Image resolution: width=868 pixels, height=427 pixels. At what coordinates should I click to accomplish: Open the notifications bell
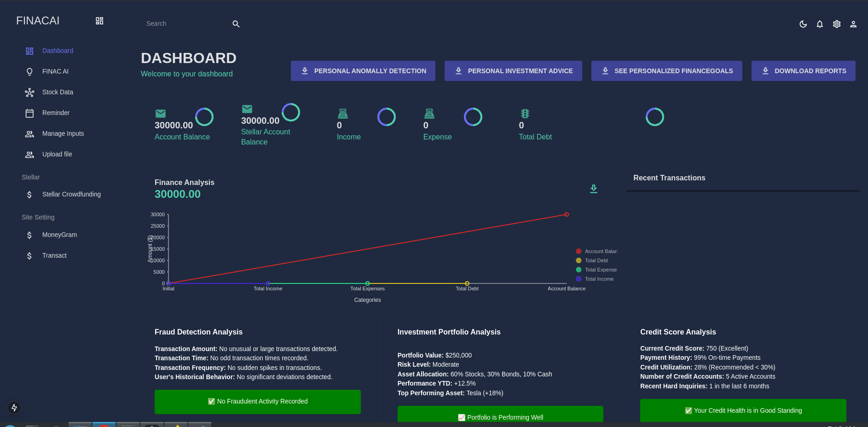pos(820,24)
